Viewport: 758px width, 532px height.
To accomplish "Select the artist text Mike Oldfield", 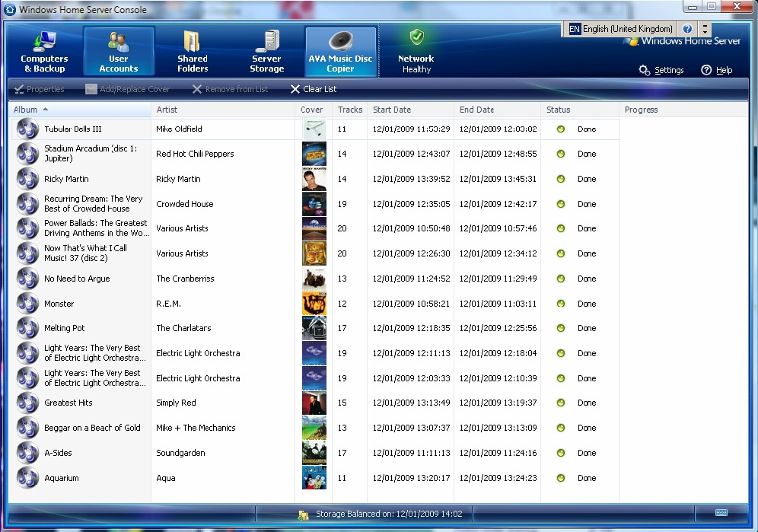I will coord(179,129).
